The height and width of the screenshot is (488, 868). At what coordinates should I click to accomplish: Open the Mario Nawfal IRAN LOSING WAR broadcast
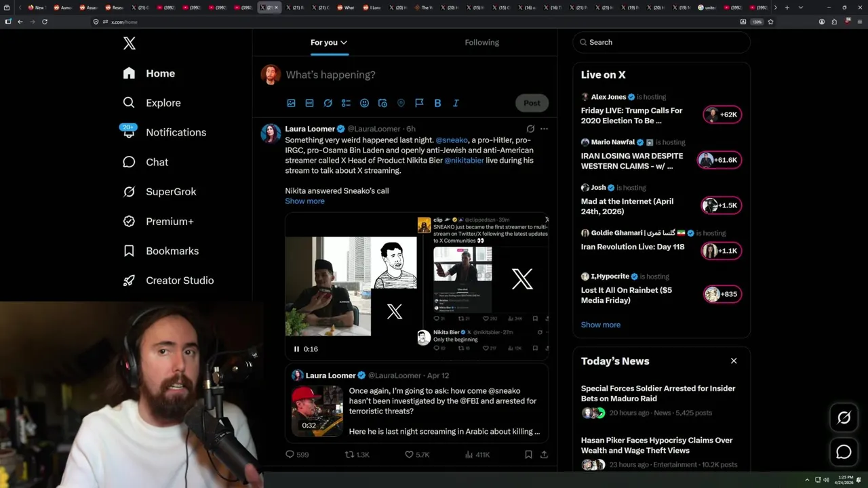click(x=631, y=161)
